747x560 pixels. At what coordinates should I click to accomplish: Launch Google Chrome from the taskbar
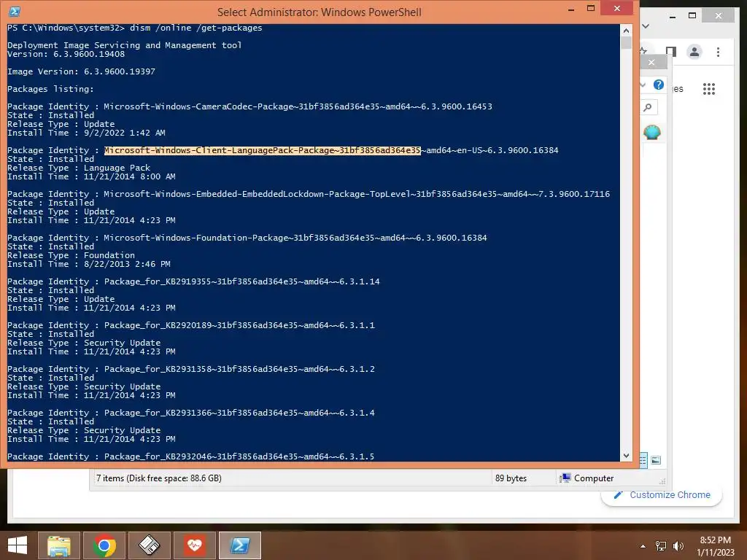click(104, 545)
